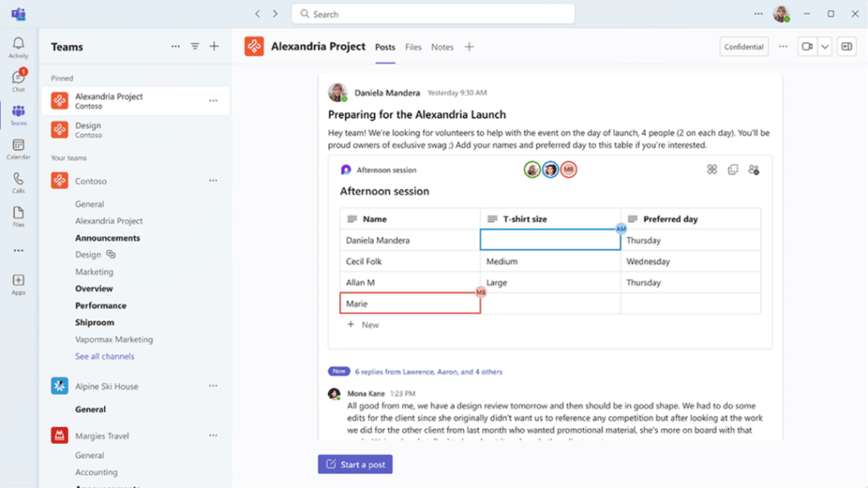Image resolution: width=868 pixels, height=488 pixels.
Task: Switch to the Files tab
Action: click(413, 47)
